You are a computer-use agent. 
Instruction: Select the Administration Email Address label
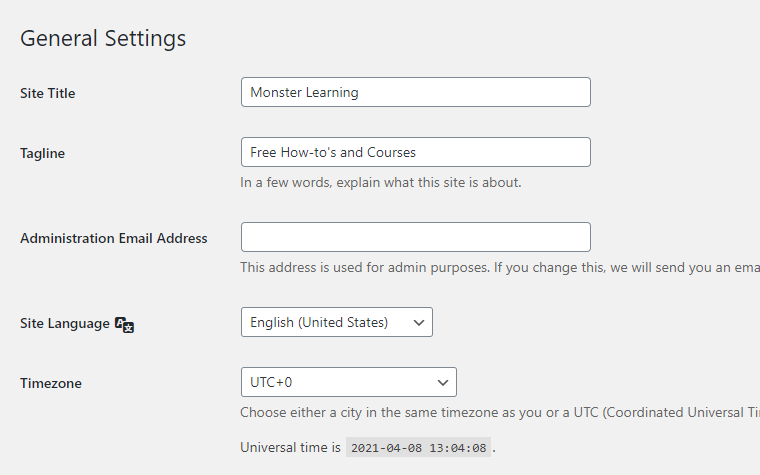coord(114,238)
